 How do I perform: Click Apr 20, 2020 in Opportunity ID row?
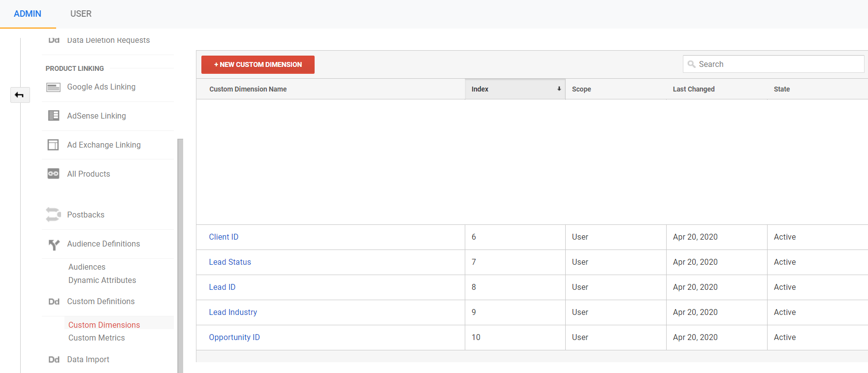[x=695, y=338]
